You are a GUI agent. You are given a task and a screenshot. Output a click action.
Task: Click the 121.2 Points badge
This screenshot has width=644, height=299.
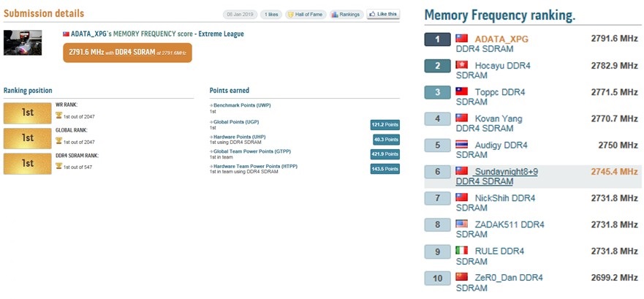[384, 125]
